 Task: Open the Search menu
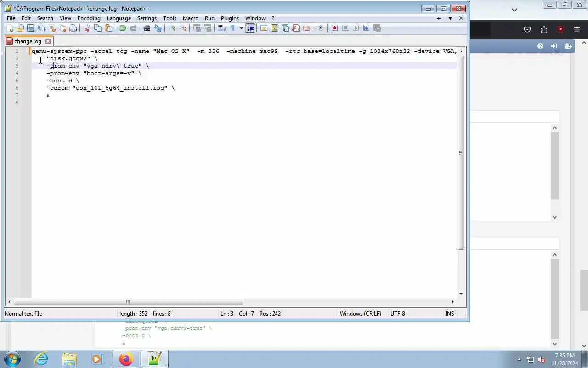coord(45,18)
